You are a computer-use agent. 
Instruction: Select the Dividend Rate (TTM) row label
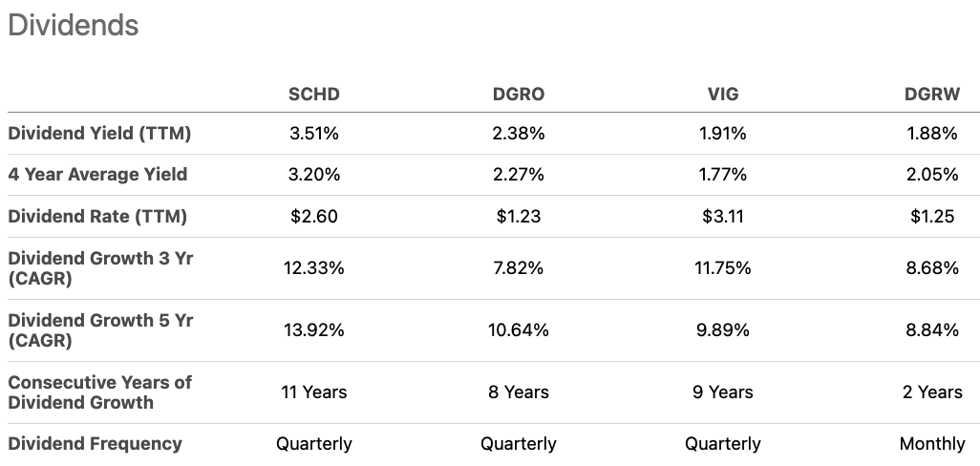97,217
